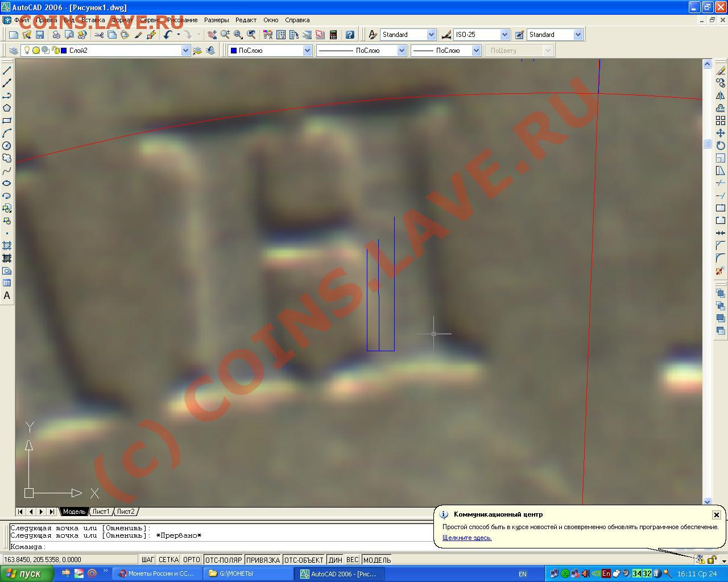The width and height of the screenshot is (728, 582).
Task: Click the пуск Start button
Action: [x=27, y=573]
